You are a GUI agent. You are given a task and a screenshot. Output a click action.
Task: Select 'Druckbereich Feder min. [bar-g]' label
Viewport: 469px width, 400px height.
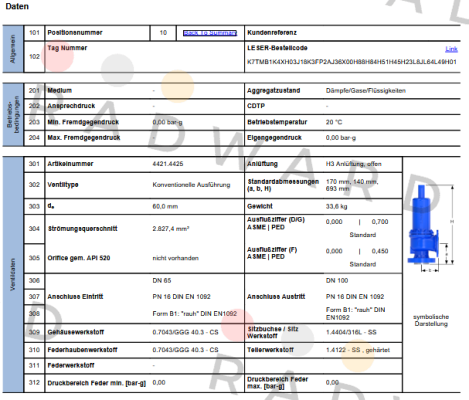(96, 383)
